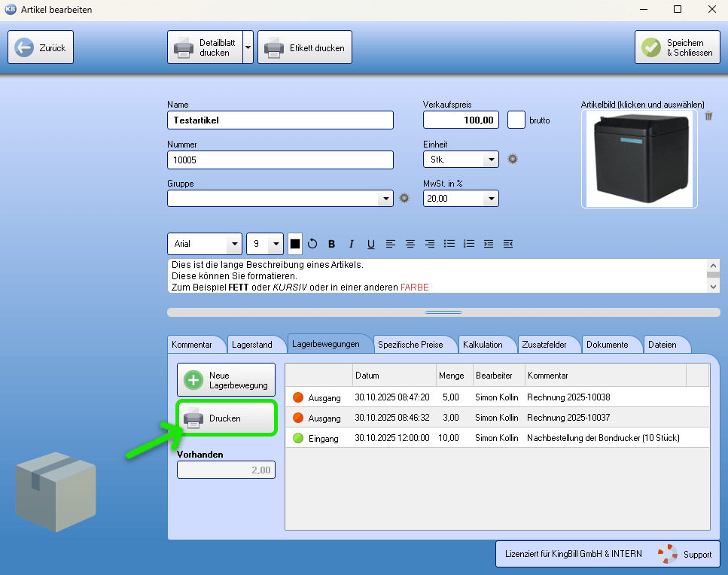
Task: Open unit settings gear next to Einheit
Action: pyautogui.click(x=513, y=159)
